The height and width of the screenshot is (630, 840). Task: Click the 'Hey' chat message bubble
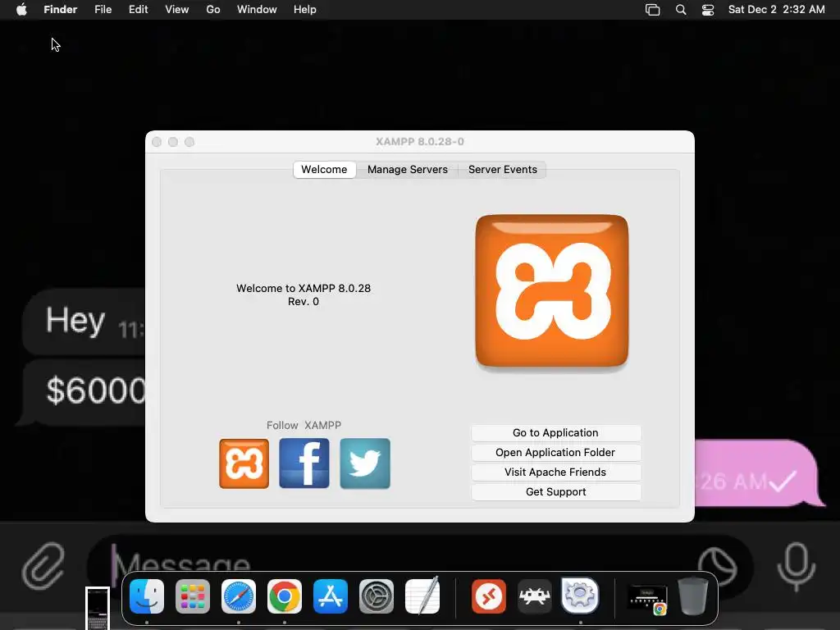(84, 322)
